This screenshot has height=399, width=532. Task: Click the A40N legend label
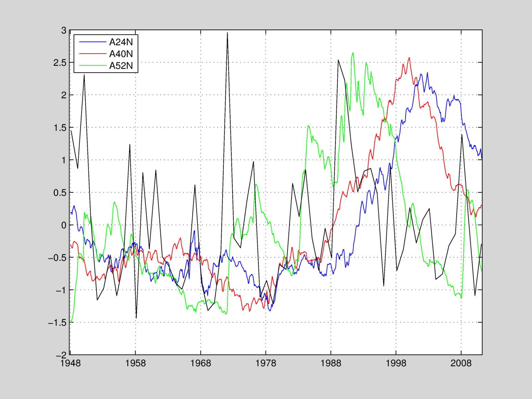(121, 54)
